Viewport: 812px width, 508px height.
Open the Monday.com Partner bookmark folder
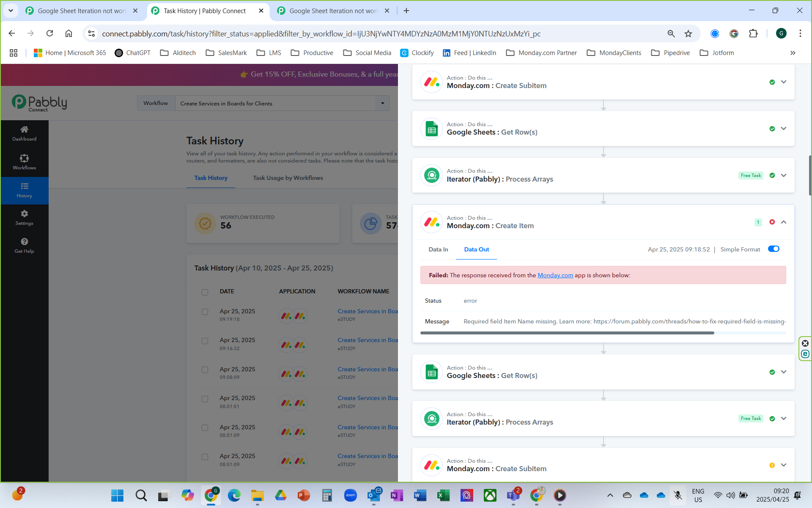pos(541,53)
